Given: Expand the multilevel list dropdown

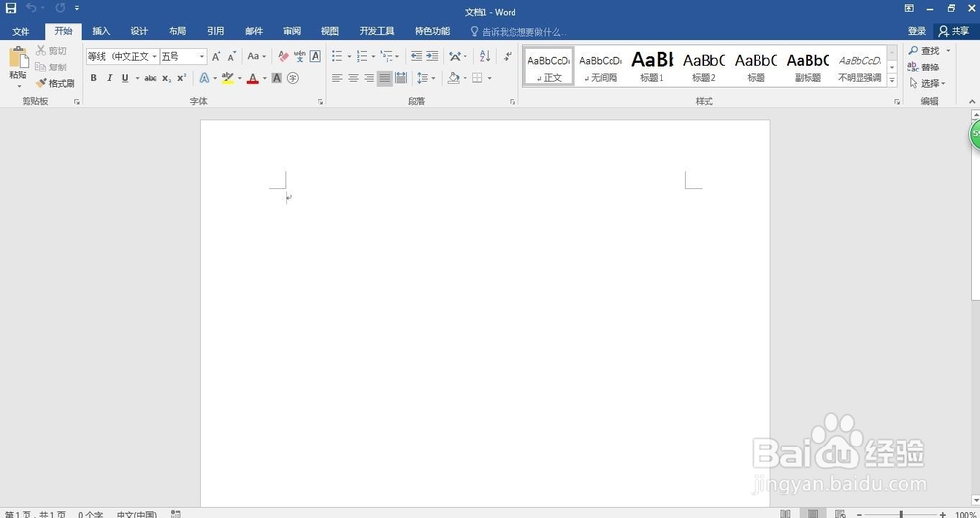Looking at the screenshot, I should [x=397, y=56].
